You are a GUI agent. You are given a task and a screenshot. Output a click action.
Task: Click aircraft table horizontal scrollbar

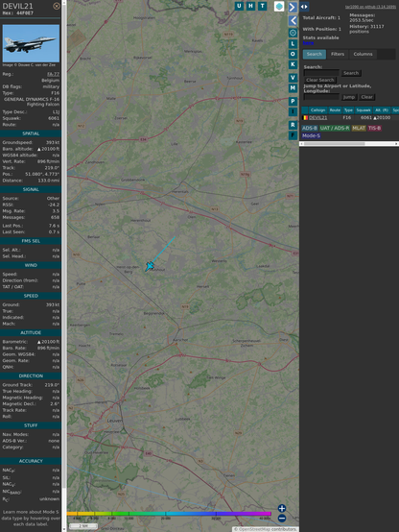(x=334, y=144)
